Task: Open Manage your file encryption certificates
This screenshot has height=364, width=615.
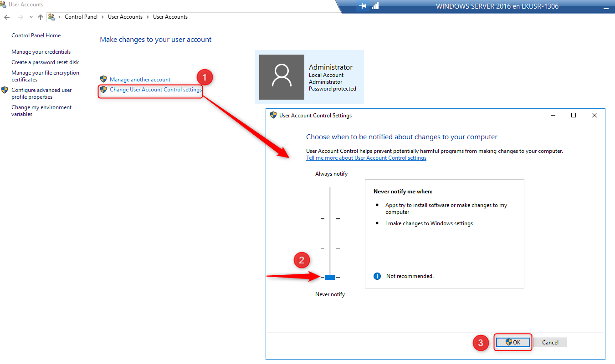Action: point(45,76)
